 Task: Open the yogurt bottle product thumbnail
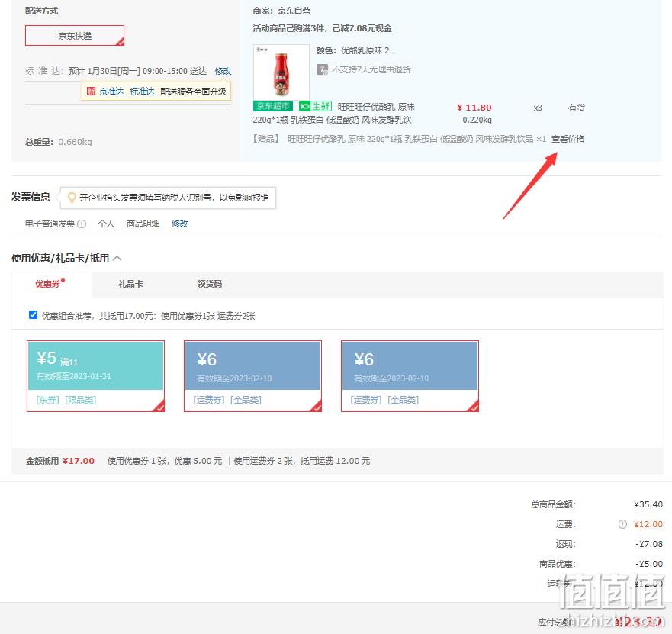[281, 72]
